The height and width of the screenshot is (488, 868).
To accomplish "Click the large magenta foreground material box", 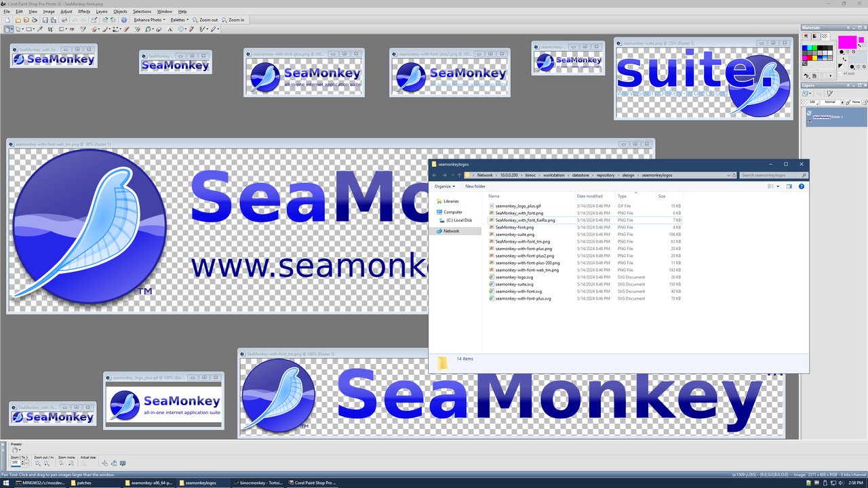I will [x=848, y=42].
